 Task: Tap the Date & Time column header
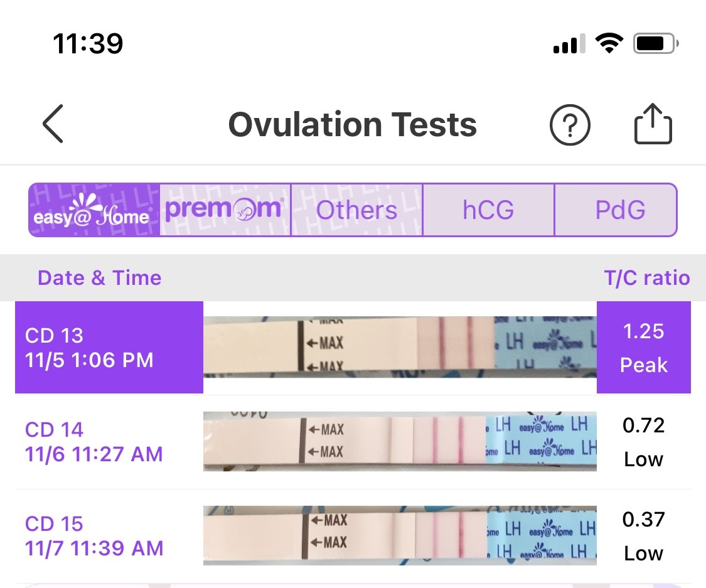[99, 278]
